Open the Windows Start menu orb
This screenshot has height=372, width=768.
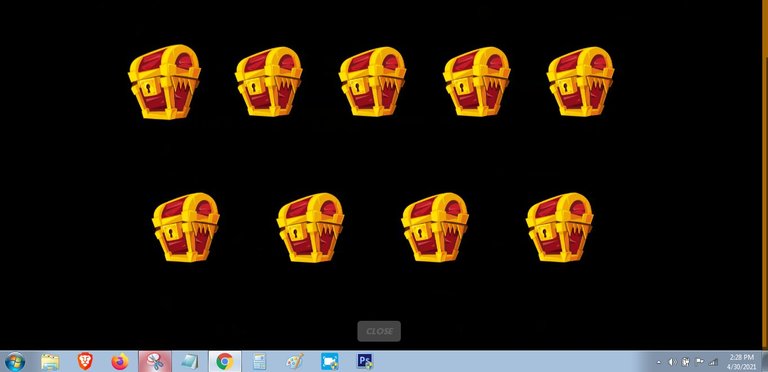pos(15,362)
